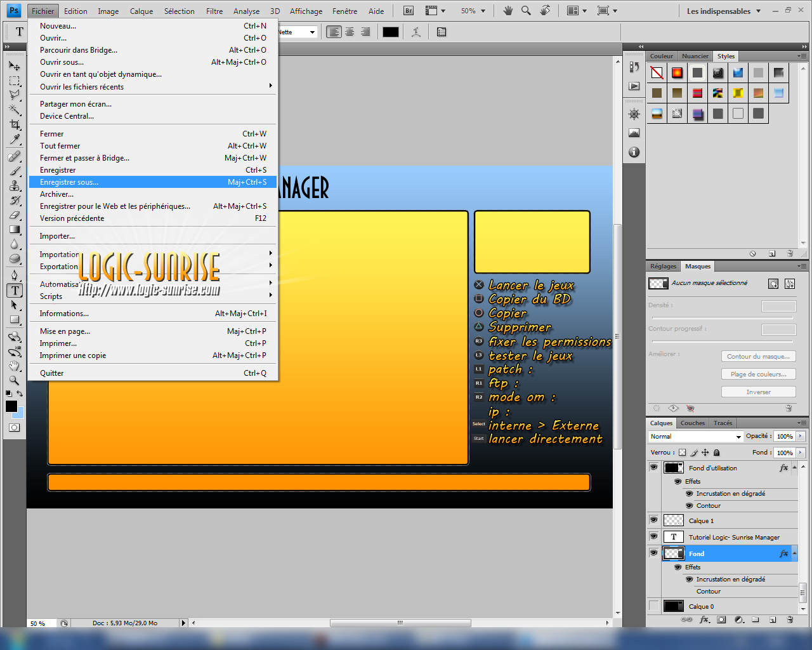Open the layer blend mode Normal dropdown
The width and height of the screenshot is (812, 650).
(695, 437)
